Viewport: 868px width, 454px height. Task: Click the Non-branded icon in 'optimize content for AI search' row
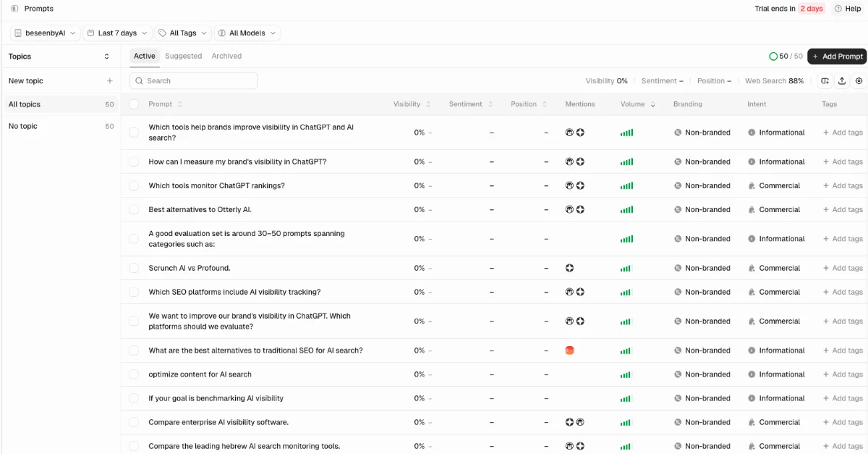tap(678, 374)
